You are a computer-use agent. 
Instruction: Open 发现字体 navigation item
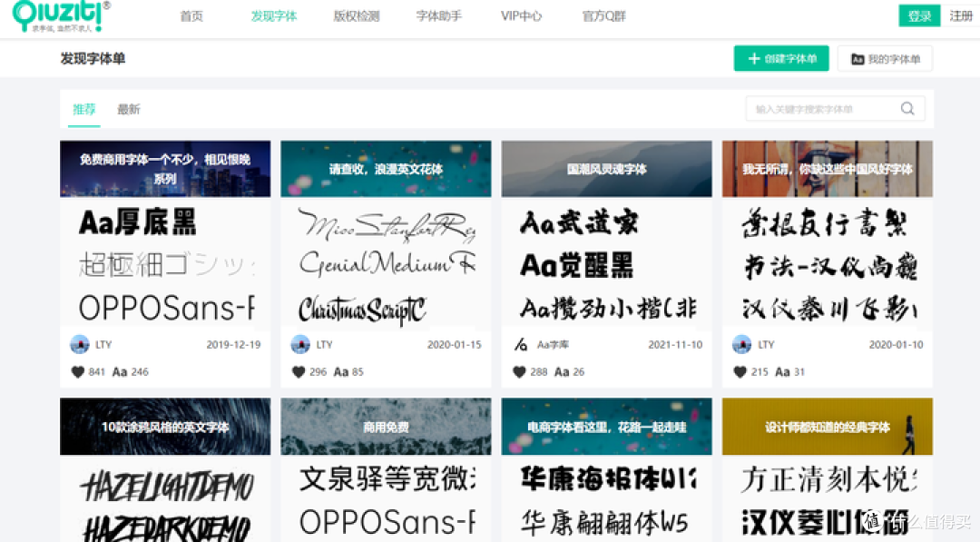[274, 16]
